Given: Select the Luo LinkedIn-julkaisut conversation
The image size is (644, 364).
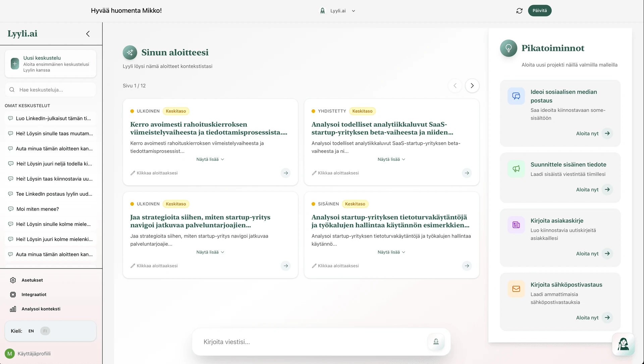Looking at the screenshot, I should click(x=53, y=118).
